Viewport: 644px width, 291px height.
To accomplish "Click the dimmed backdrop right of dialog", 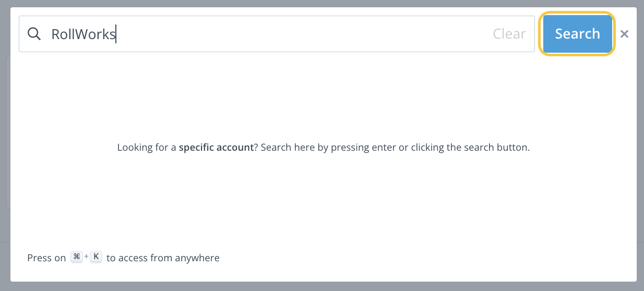I will [640, 146].
